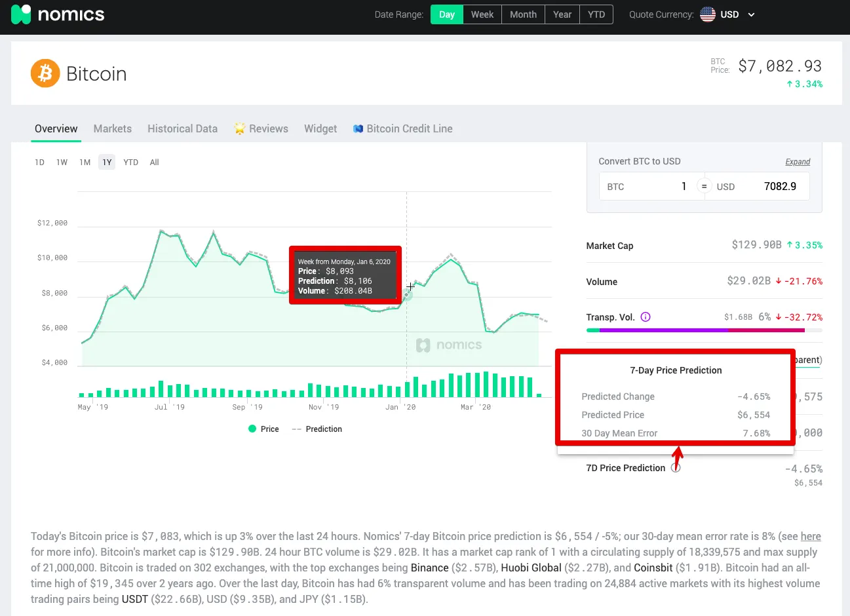This screenshot has height=616, width=850.
Task: Click the 'here' more info link
Action: 810,536
